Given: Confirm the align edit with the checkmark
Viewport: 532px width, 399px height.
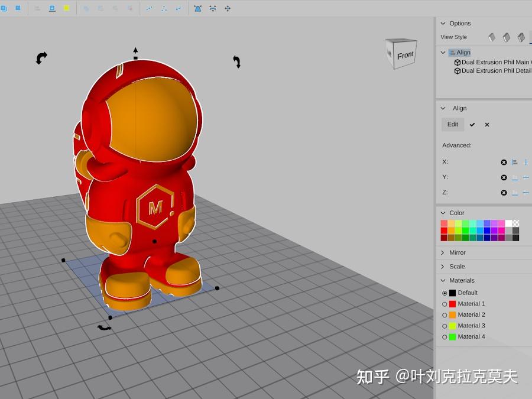Looking at the screenshot, I should click(472, 125).
